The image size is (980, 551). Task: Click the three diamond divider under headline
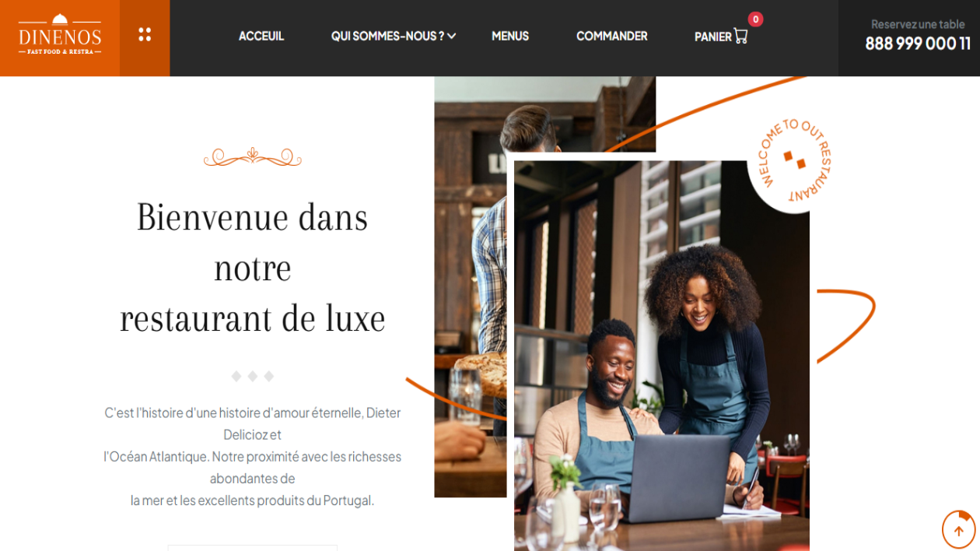(252, 376)
